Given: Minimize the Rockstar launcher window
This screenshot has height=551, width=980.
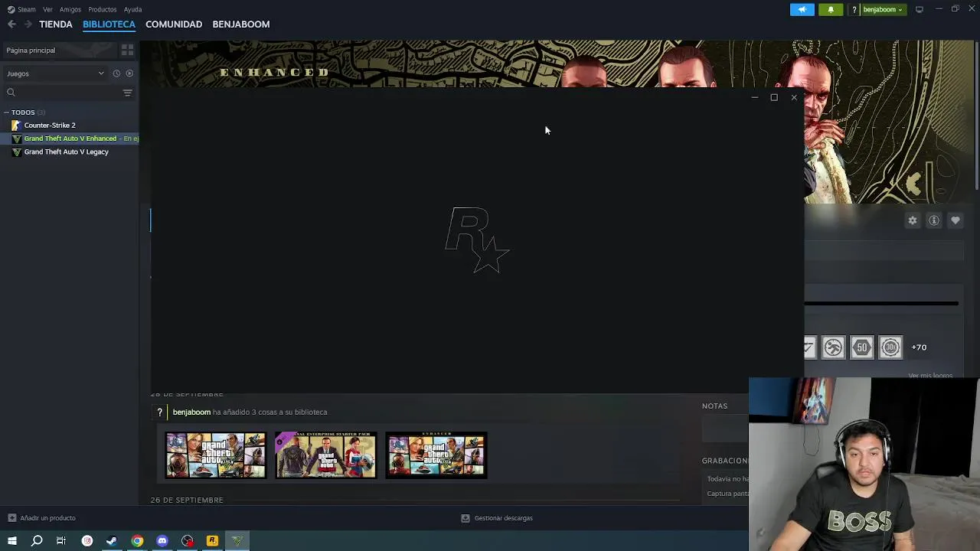Looking at the screenshot, I should 754,97.
